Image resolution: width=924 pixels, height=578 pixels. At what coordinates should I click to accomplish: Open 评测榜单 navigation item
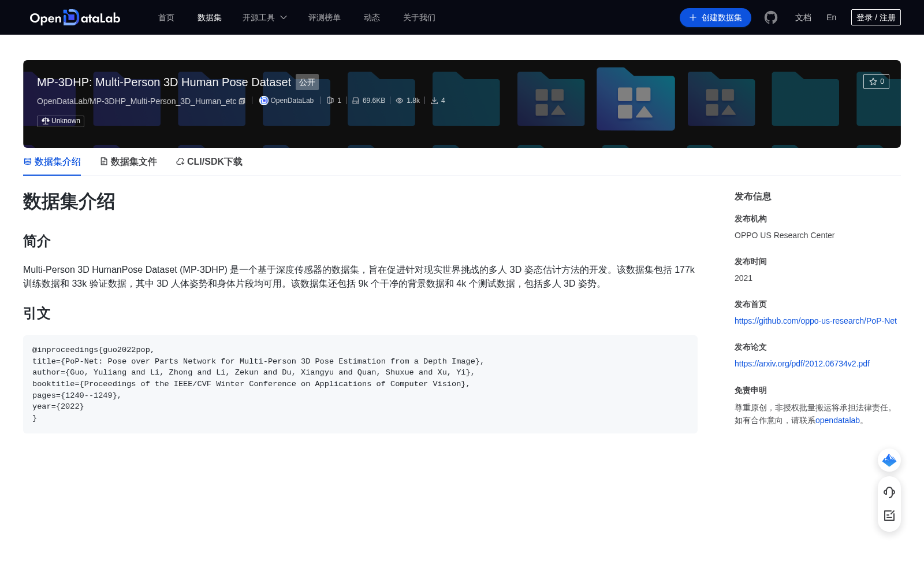coord(325,17)
